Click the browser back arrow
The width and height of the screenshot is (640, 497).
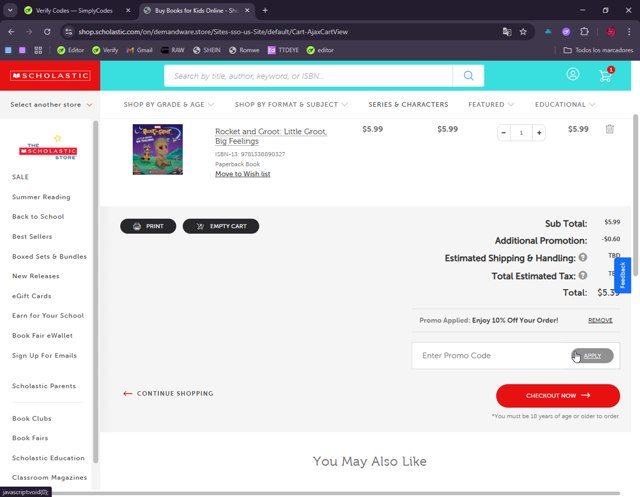tap(11, 32)
